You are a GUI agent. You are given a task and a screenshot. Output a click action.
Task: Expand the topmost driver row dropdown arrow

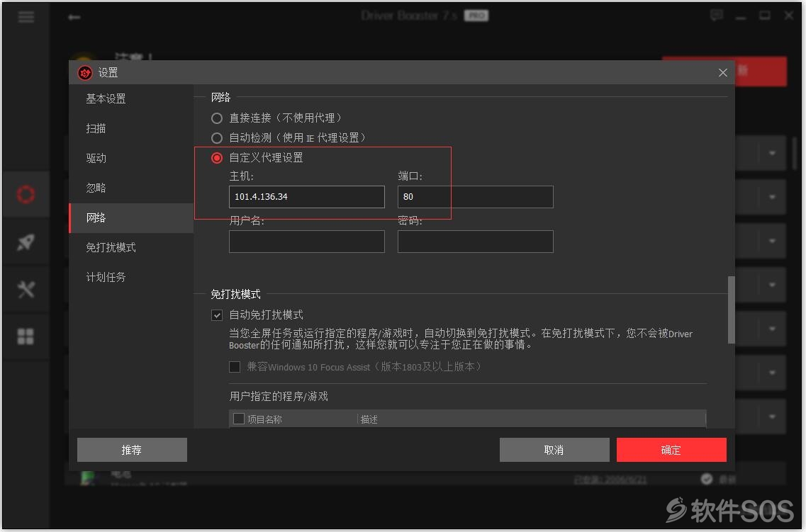coord(772,153)
